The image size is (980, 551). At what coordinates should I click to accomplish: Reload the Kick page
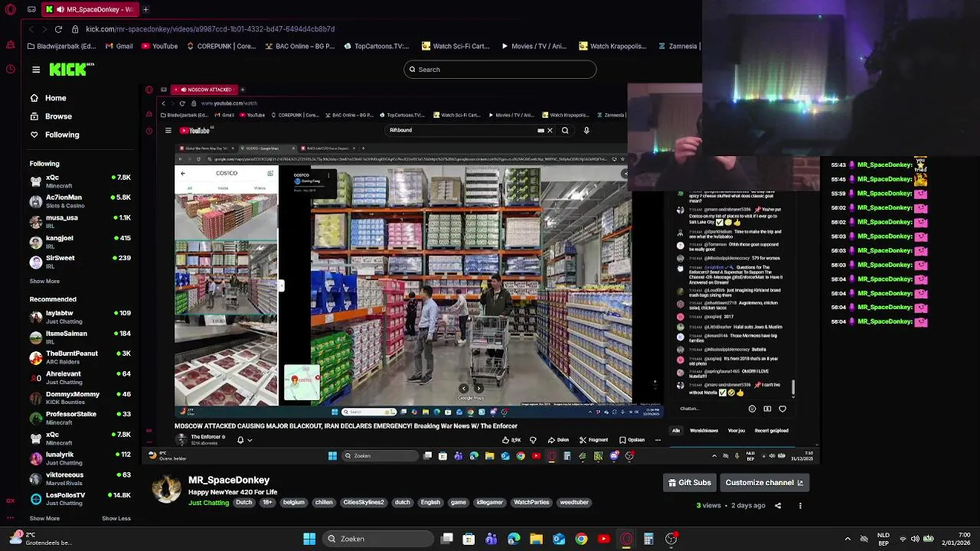click(58, 29)
